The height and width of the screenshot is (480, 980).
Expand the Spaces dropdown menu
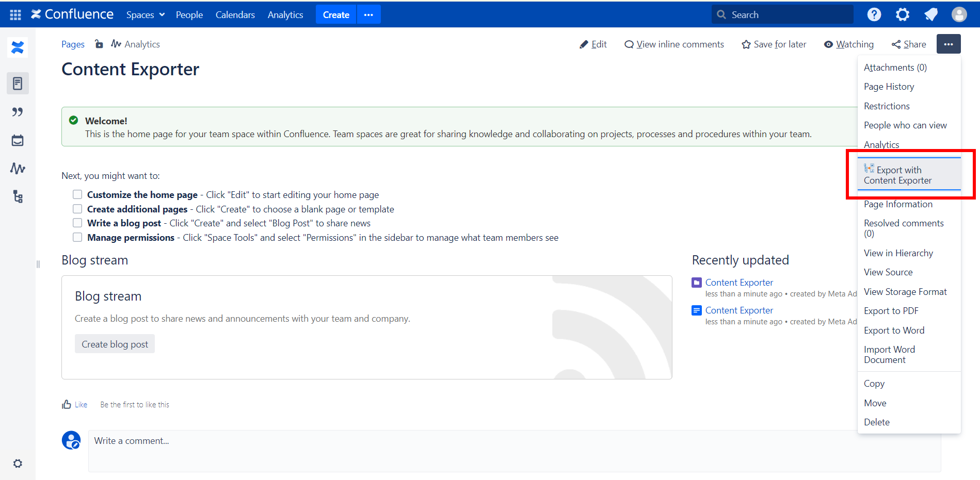(x=145, y=15)
